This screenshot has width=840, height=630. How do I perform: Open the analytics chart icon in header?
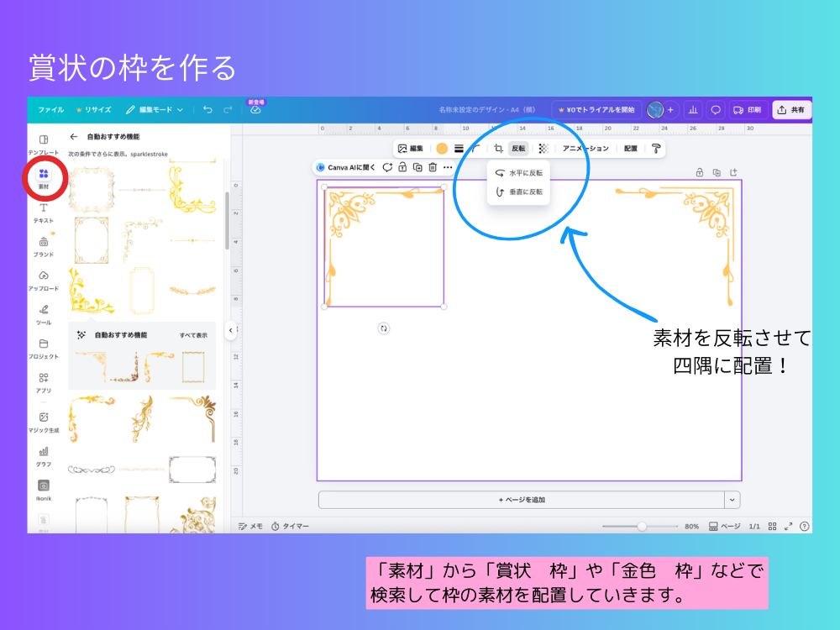pyautogui.click(x=693, y=110)
